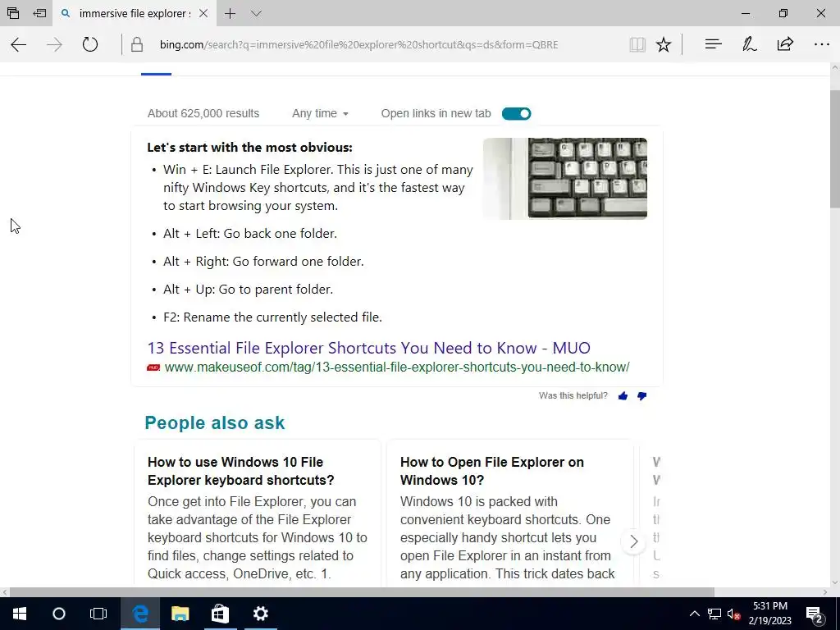Click the People also ask heading
Viewport: 840px width, 630px height.
(x=215, y=422)
